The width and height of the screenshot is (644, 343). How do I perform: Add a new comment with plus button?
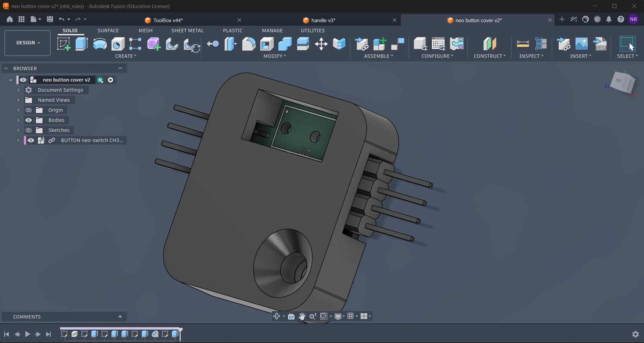point(120,317)
